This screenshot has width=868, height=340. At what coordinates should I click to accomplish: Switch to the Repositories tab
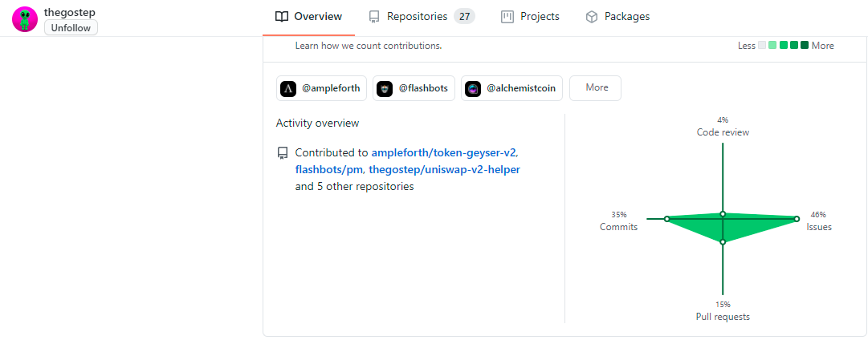422,17
